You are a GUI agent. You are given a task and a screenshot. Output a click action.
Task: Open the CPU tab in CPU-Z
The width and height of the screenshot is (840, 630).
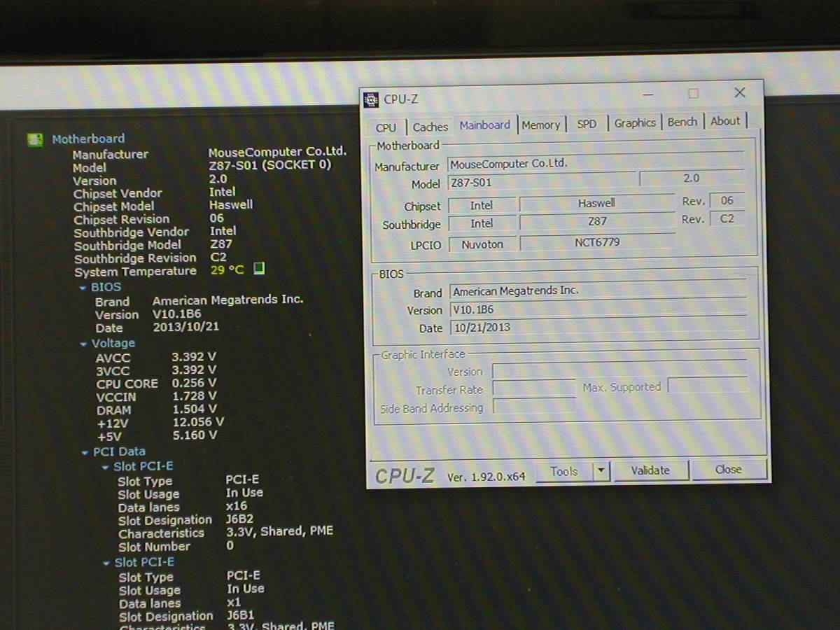(x=386, y=127)
